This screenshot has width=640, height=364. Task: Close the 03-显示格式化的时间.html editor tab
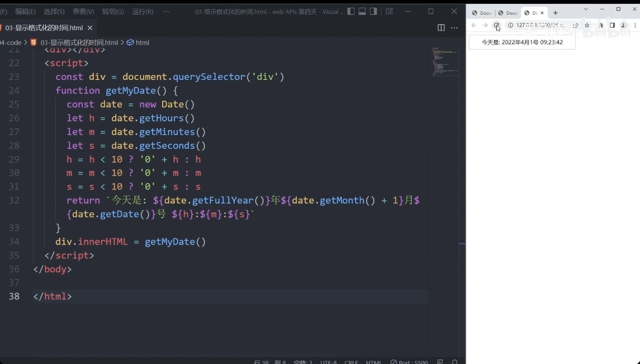tap(90, 28)
